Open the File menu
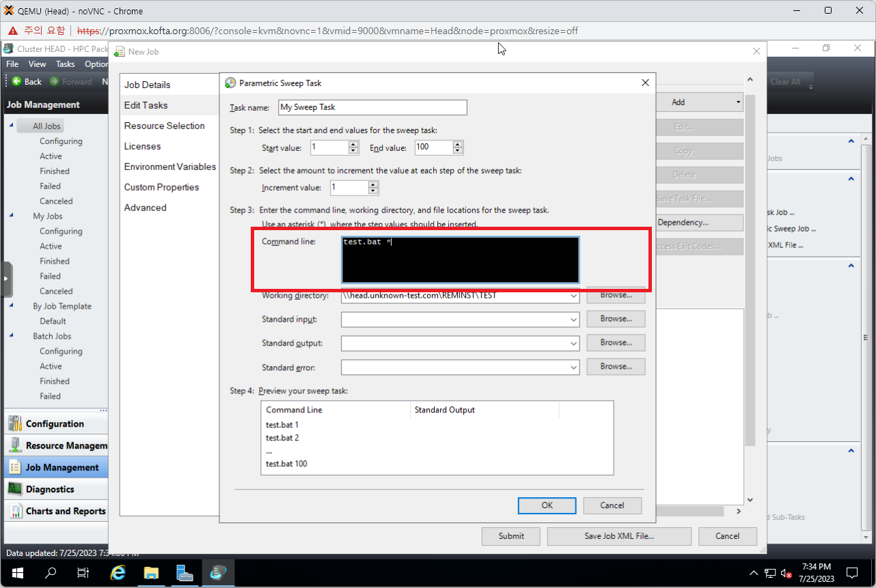This screenshot has width=876, height=588. [12, 64]
